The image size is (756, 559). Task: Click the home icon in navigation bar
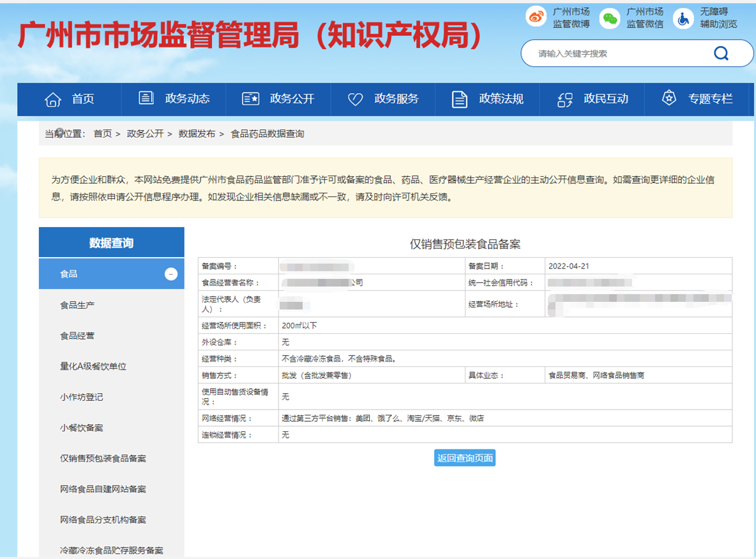tap(53, 100)
